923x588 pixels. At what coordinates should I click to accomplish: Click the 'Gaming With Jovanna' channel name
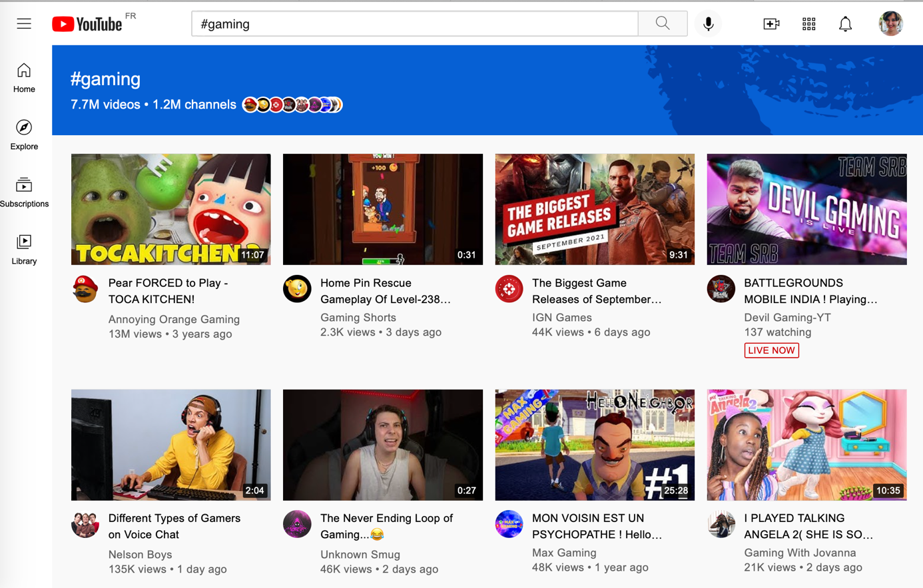[x=800, y=553]
